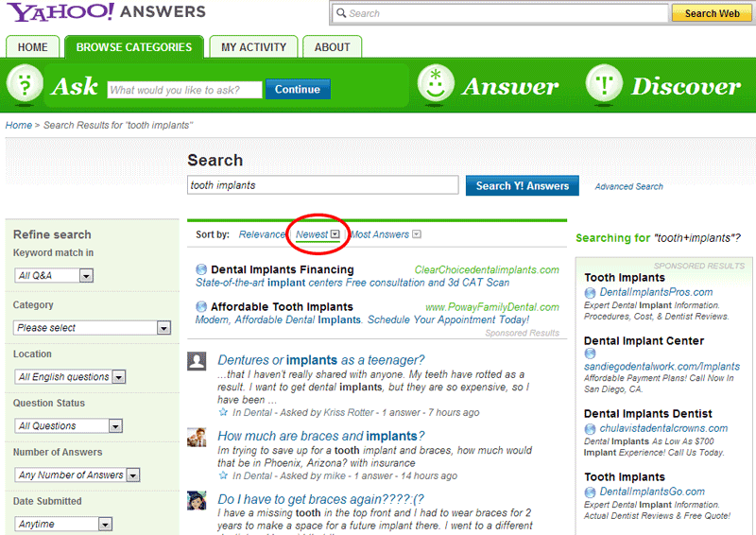The image size is (756, 535).
Task: Open 'How much are braces and implants?' question
Action: tap(320, 436)
